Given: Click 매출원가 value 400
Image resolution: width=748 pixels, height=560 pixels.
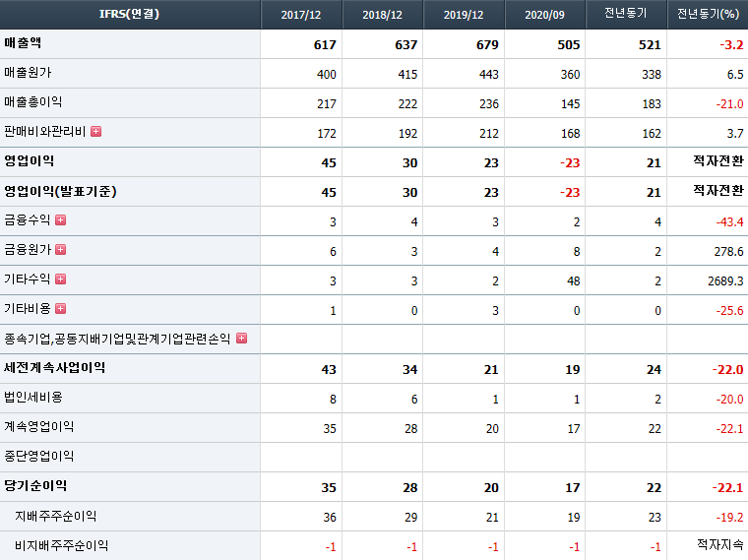Looking at the screenshot, I should 327,75.
